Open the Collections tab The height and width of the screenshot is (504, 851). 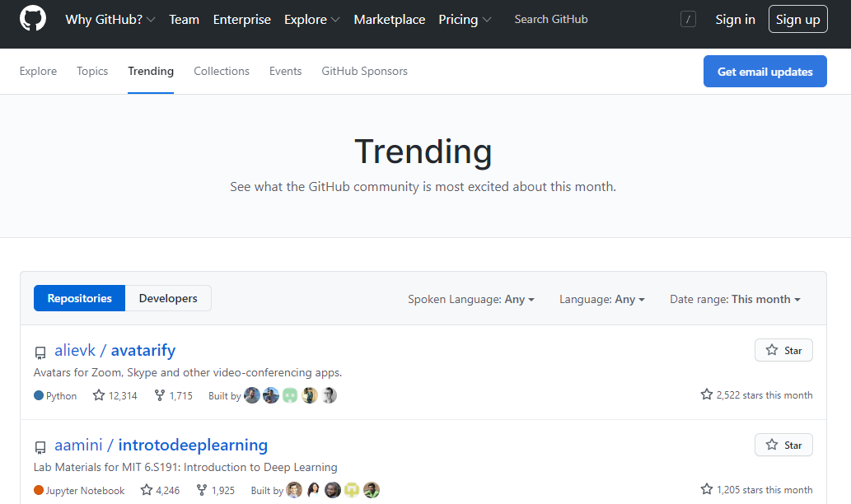click(222, 71)
